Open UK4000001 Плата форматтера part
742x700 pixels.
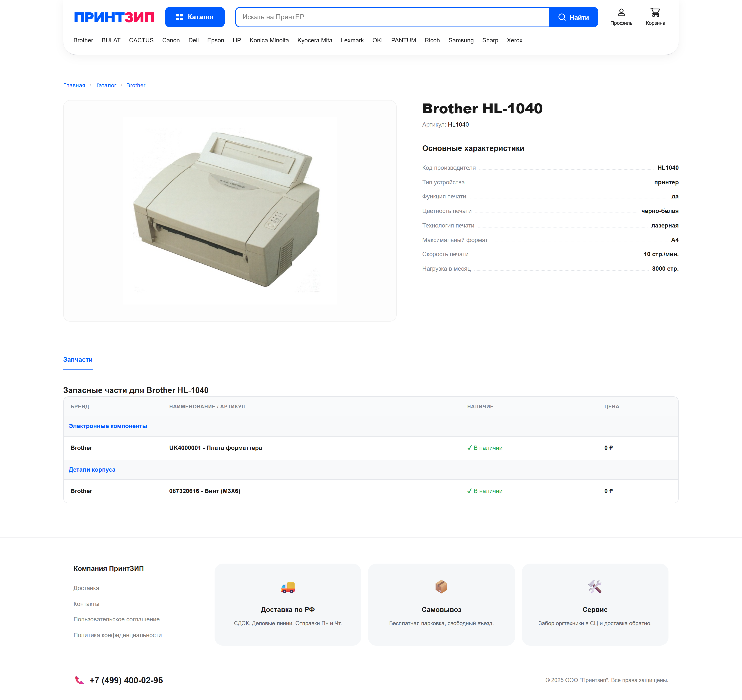pyautogui.click(x=215, y=448)
